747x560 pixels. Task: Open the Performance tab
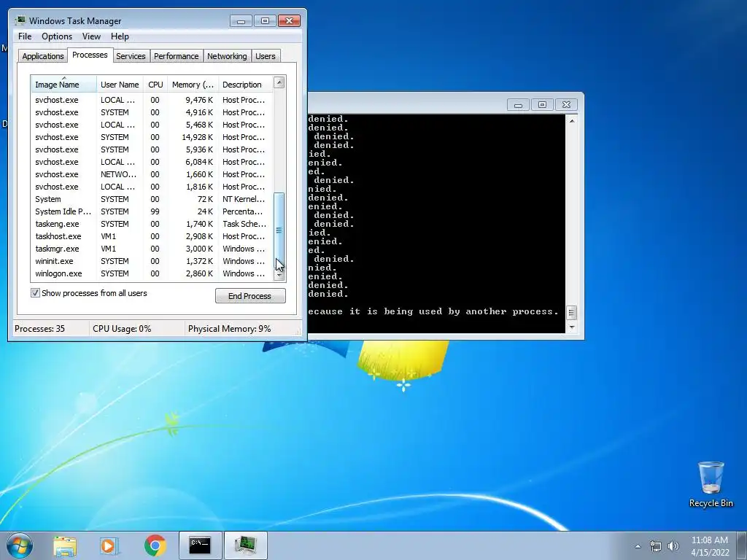177,55
